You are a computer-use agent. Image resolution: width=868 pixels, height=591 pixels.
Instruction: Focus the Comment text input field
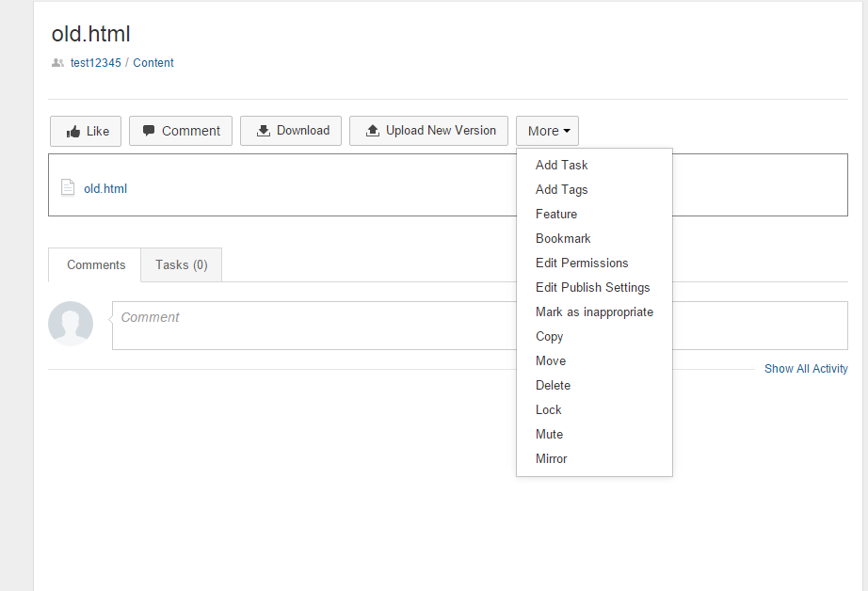(x=480, y=326)
